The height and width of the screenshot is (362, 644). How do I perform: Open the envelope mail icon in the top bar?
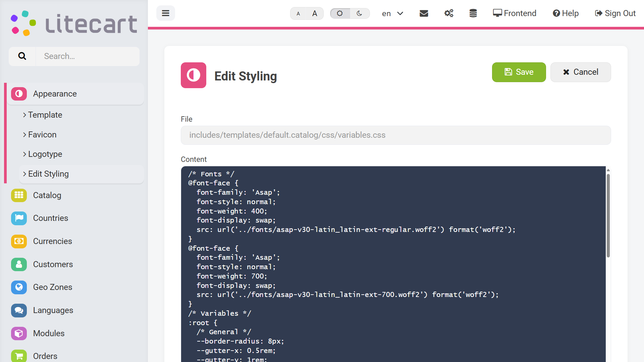424,13
